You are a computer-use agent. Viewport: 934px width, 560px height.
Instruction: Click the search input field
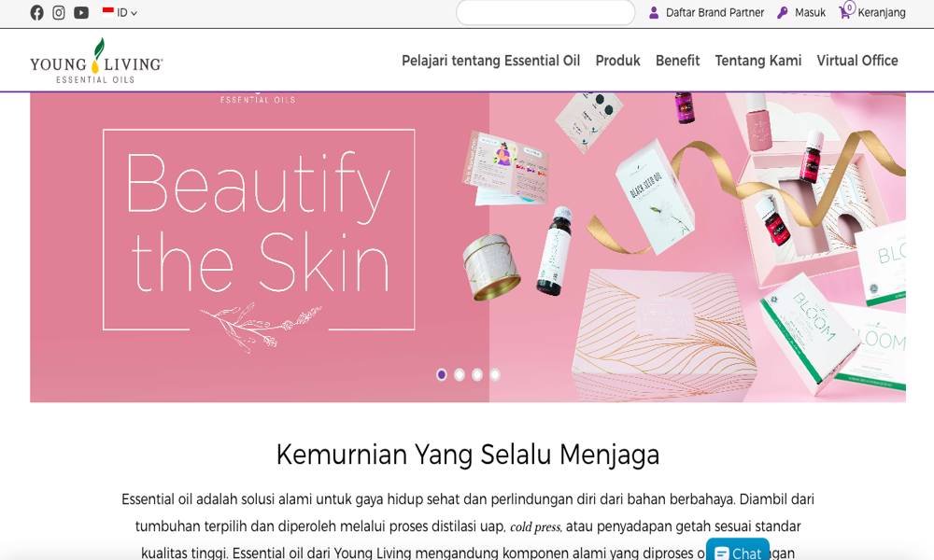(545, 12)
